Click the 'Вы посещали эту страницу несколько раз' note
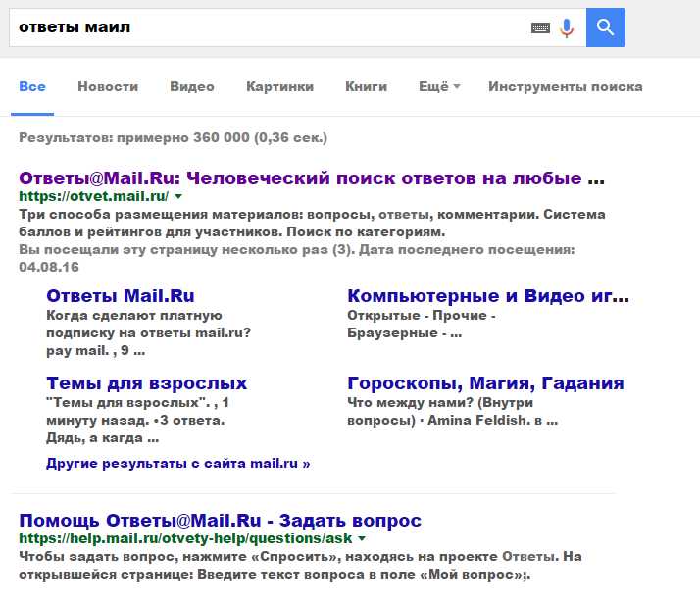 tap(297, 258)
